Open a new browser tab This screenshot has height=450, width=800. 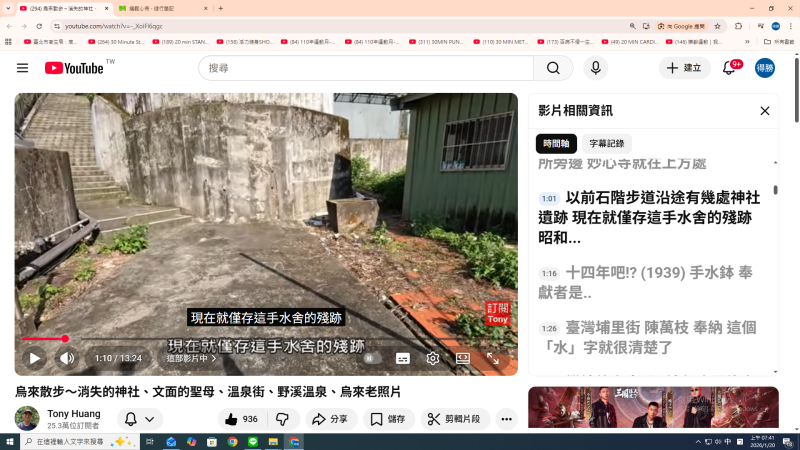pyautogui.click(x=221, y=8)
